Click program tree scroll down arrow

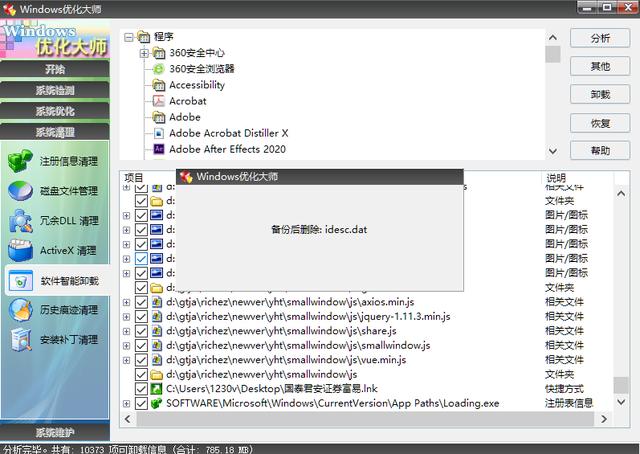pyautogui.click(x=553, y=151)
